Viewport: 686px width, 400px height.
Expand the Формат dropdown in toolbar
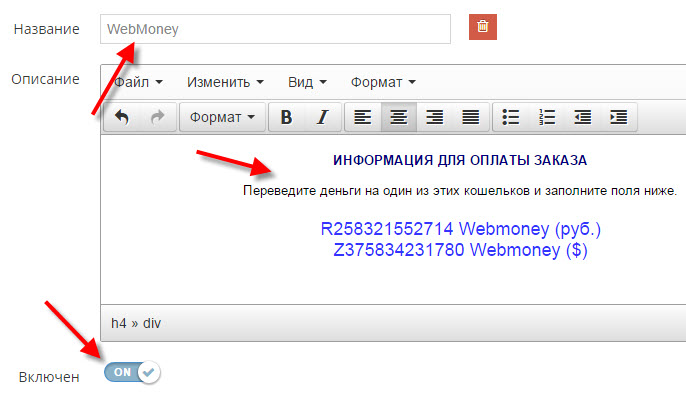pyautogui.click(x=222, y=117)
